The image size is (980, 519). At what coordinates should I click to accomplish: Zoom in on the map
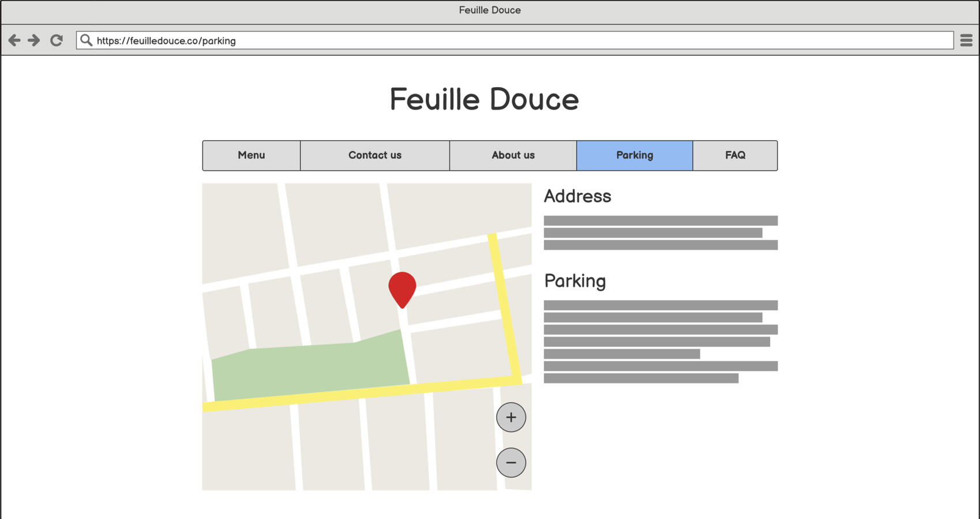pyautogui.click(x=510, y=417)
